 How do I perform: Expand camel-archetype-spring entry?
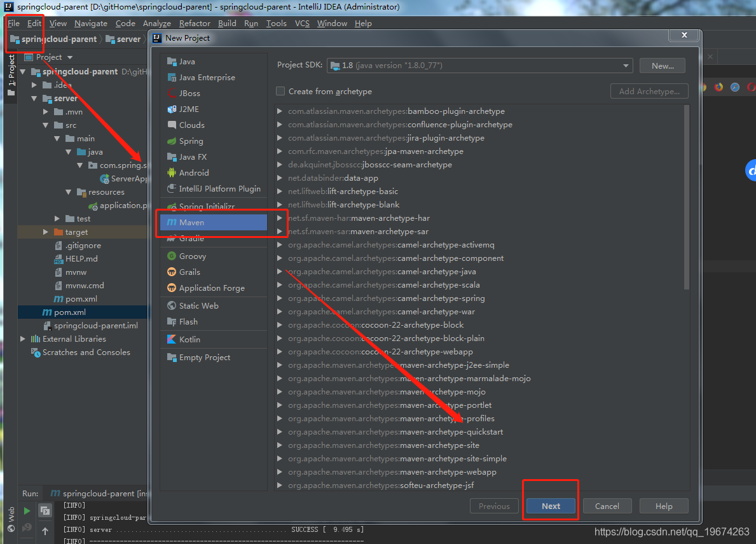[x=280, y=298]
